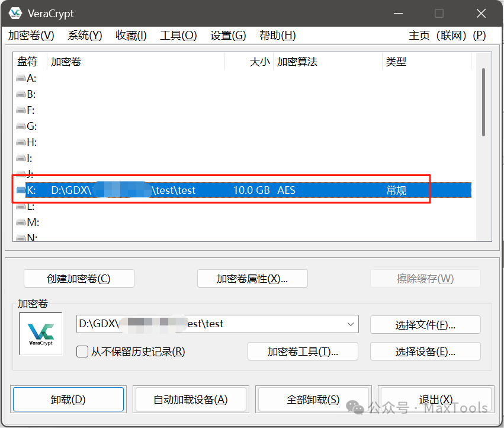
Task: Click the K: drive letter label
Action: [x=31, y=190]
